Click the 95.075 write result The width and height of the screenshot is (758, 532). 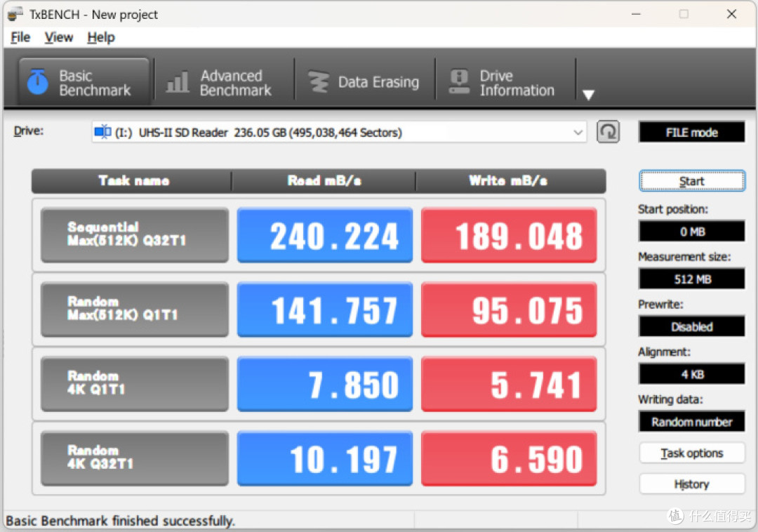click(x=509, y=310)
